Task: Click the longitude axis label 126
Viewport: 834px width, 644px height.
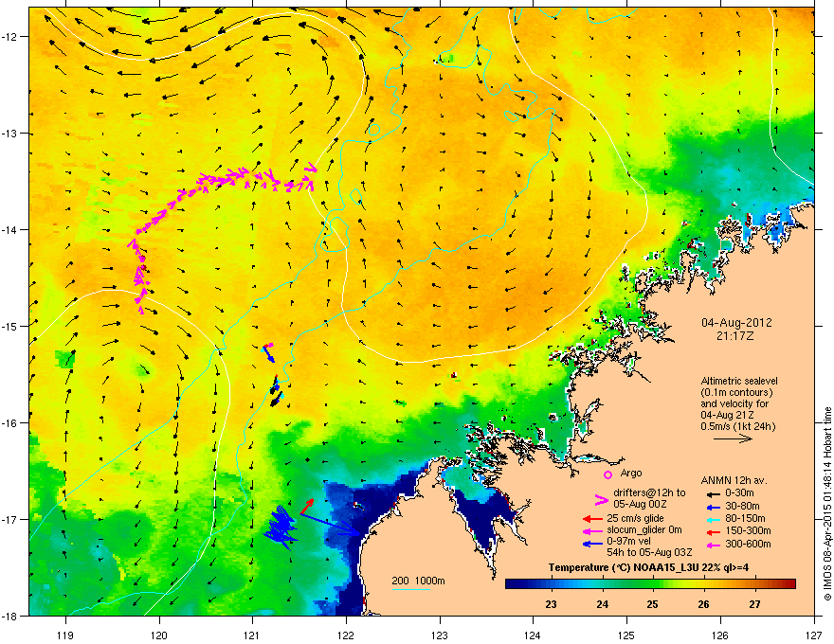Action: [x=720, y=635]
